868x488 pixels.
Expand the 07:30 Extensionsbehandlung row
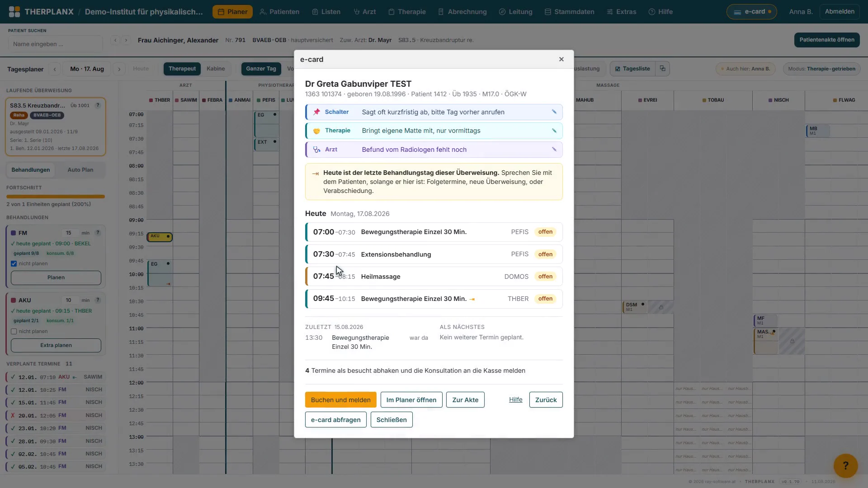[434, 254]
